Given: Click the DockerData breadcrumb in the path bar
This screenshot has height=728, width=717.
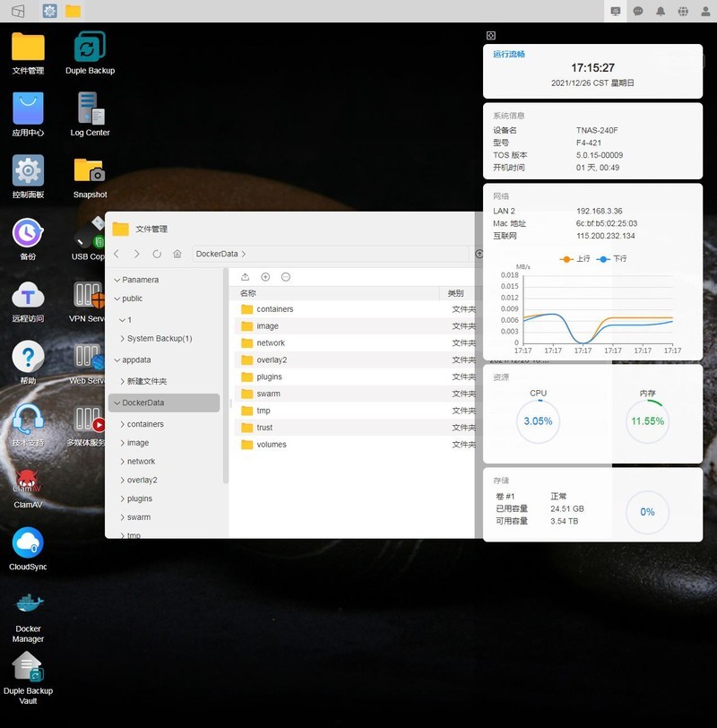Looking at the screenshot, I should pos(217,255).
